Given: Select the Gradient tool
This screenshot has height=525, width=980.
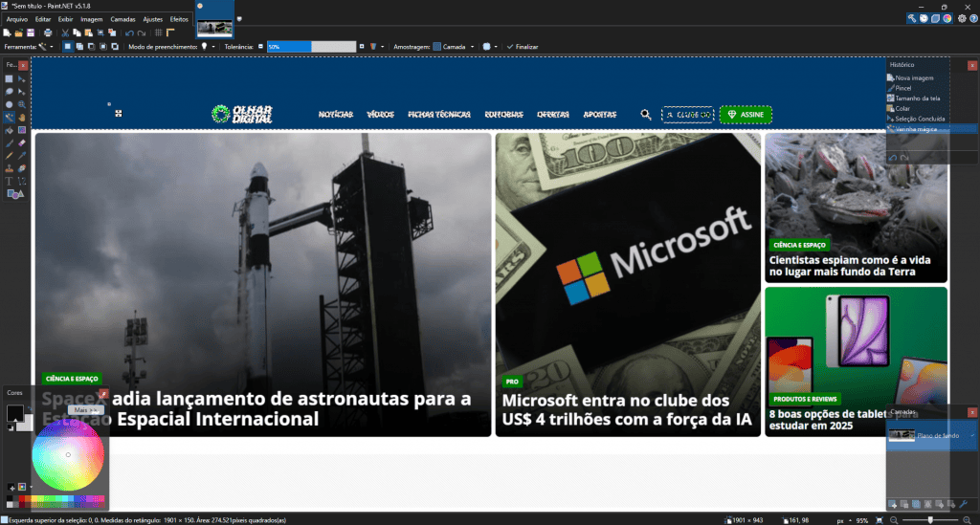Looking at the screenshot, I should (x=22, y=130).
